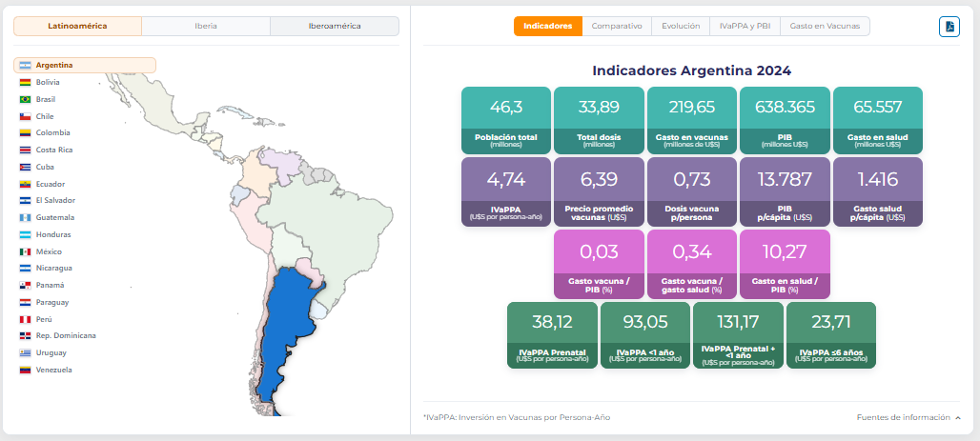The height and width of the screenshot is (441, 980).
Task: Click the IVaPPA footnote definition text
Action: (x=517, y=417)
